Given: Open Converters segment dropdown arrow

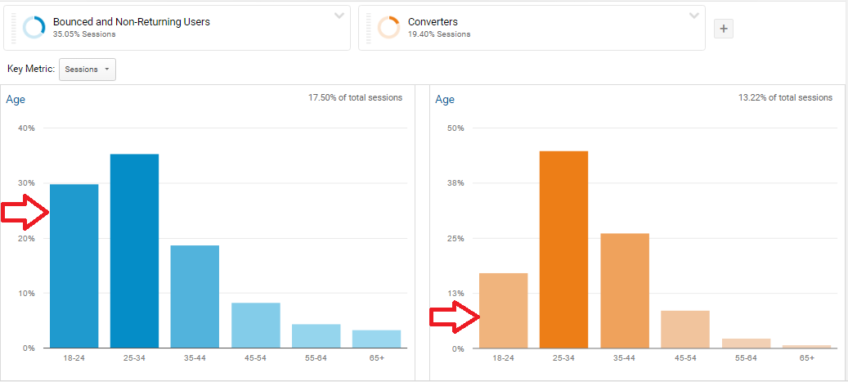Looking at the screenshot, I should click(694, 16).
